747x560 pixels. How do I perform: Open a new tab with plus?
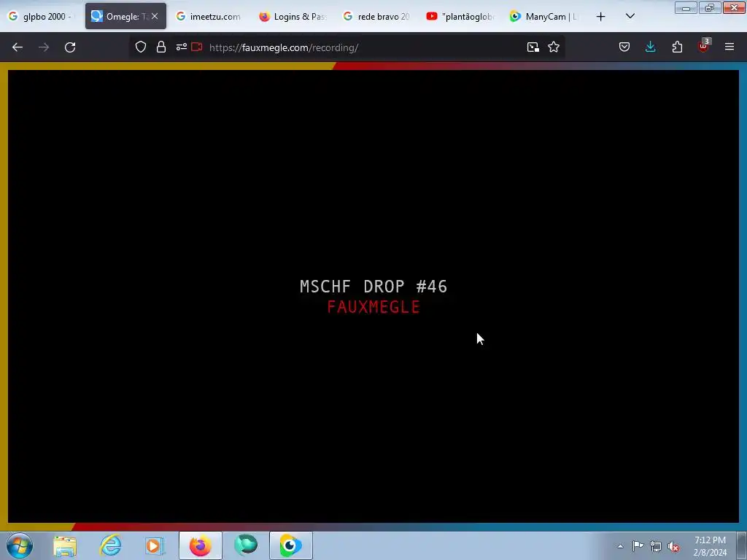tap(601, 16)
